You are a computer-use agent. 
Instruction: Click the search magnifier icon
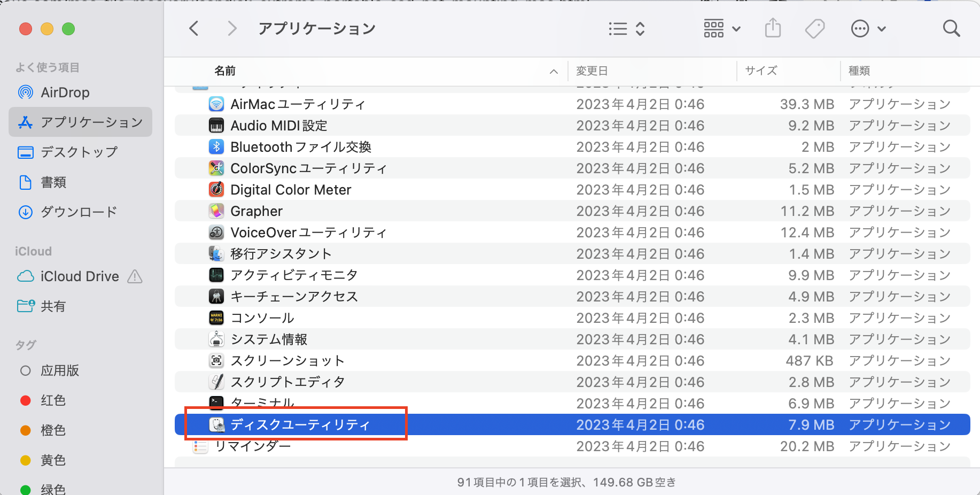[x=951, y=28]
